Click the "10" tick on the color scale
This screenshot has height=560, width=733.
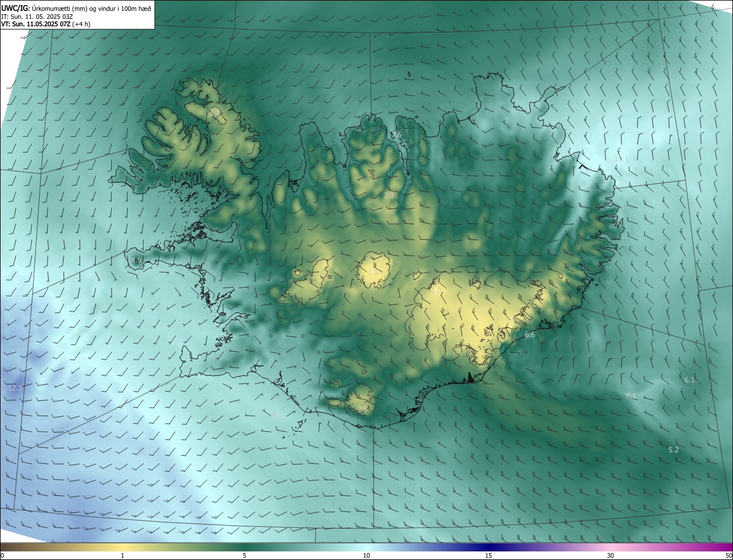click(x=366, y=555)
